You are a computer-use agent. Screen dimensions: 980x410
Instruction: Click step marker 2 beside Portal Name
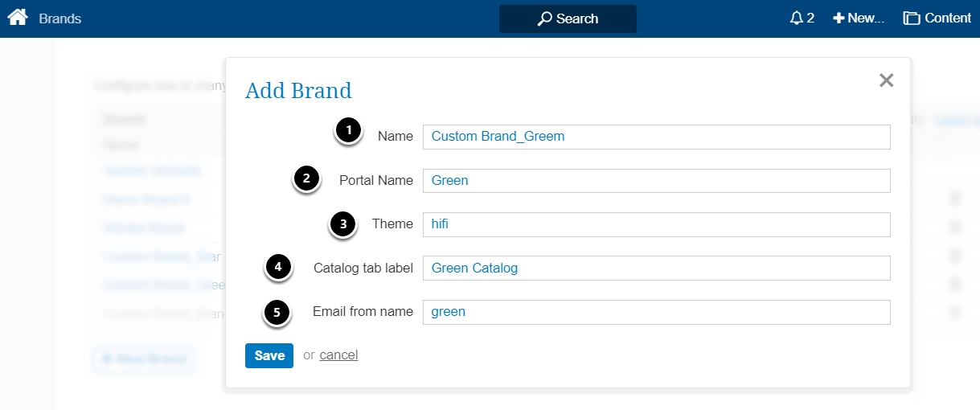click(x=305, y=179)
